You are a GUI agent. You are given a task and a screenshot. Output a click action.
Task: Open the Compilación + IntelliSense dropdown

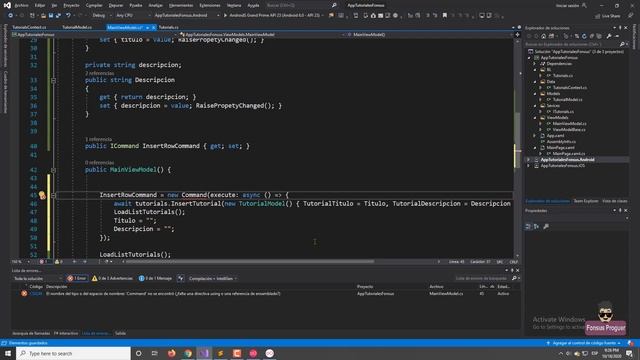point(213,278)
